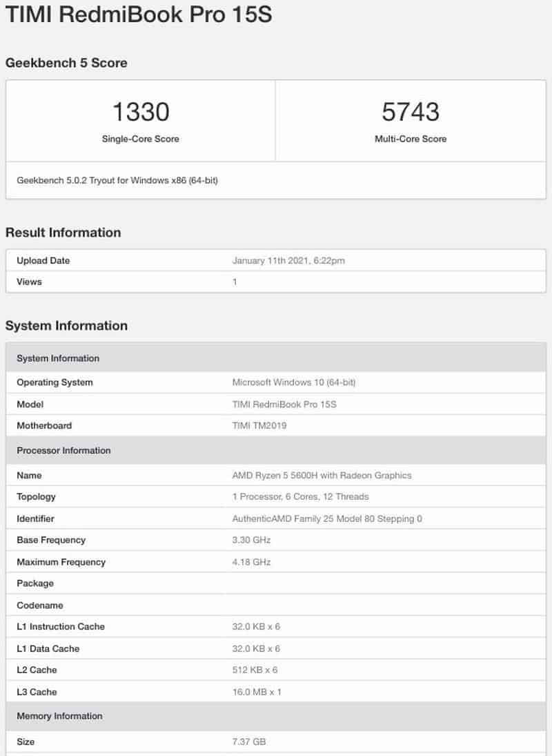552x756 pixels.
Task: Click the Views row value
Action: pyautogui.click(x=235, y=282)
